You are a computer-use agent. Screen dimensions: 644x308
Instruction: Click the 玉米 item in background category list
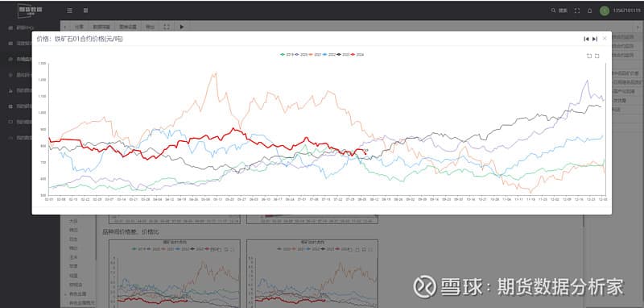pos(73,257)
